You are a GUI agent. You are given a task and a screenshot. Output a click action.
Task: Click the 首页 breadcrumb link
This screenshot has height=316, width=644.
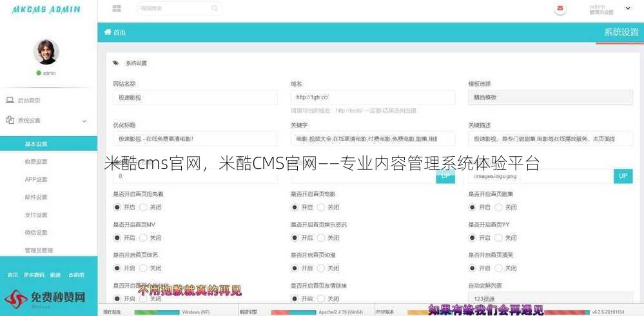[x=119, y=32]
